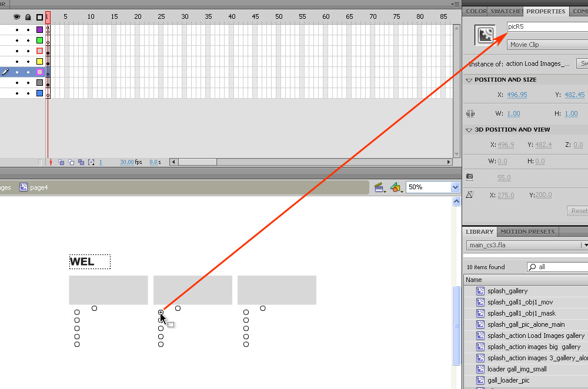This screenshot has width=588, height=389.
Task: Click the Show/Hide All Layers eye icon
Action: (16, 18)
